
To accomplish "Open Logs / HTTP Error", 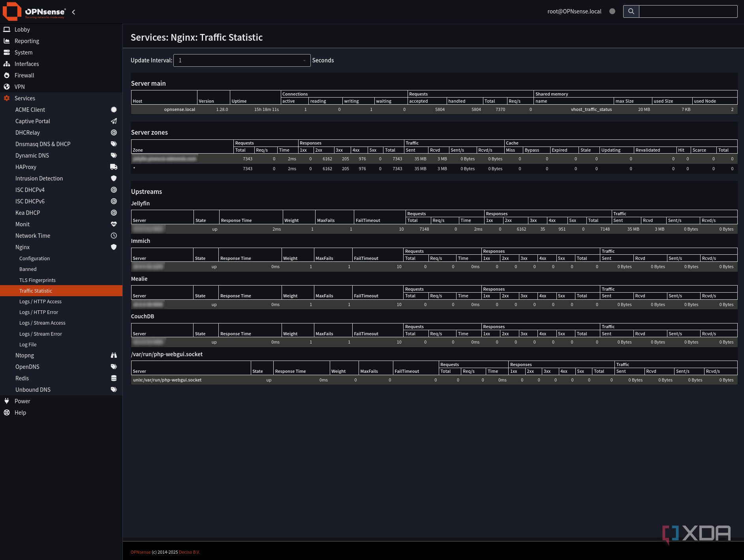I will [61, 312].
